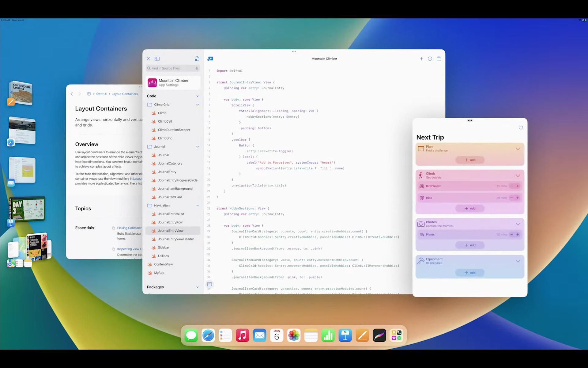Expand the Climb category in Next Trip

[x=518, y=175]
